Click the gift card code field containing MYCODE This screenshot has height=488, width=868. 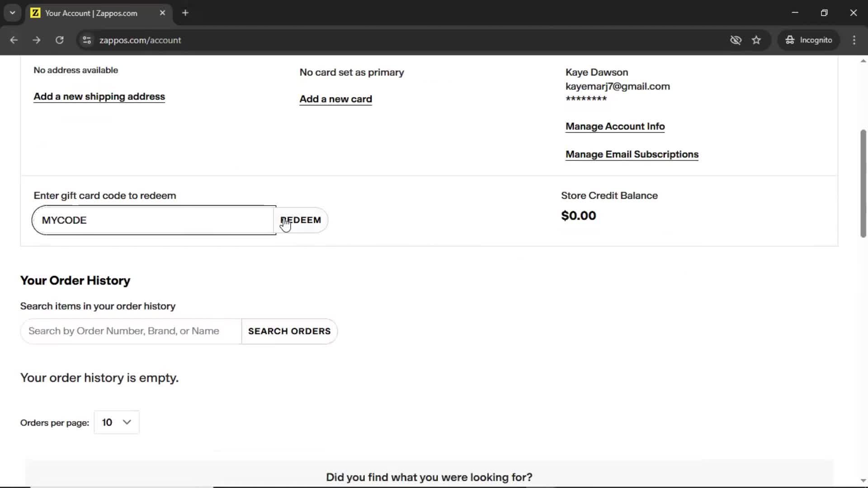pos(154,220)
